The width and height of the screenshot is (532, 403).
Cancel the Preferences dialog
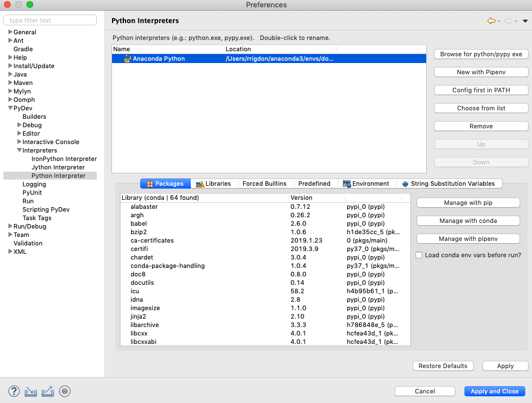point(425,391)
